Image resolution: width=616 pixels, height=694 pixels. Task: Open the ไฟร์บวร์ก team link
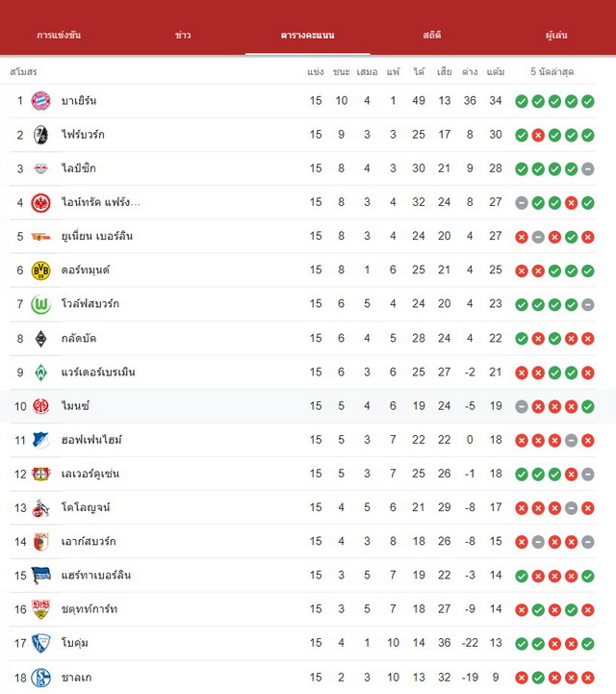83,135
